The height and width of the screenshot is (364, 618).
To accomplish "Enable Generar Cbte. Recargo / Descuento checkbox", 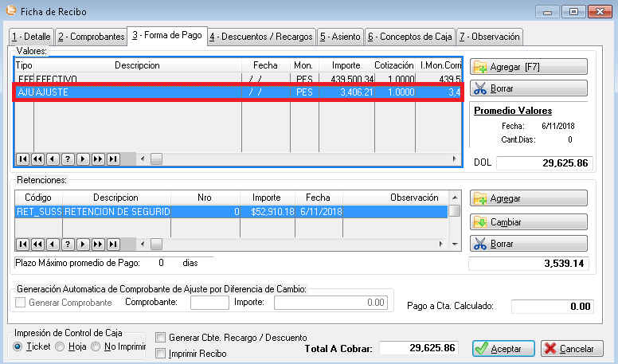I will [161, 338].
